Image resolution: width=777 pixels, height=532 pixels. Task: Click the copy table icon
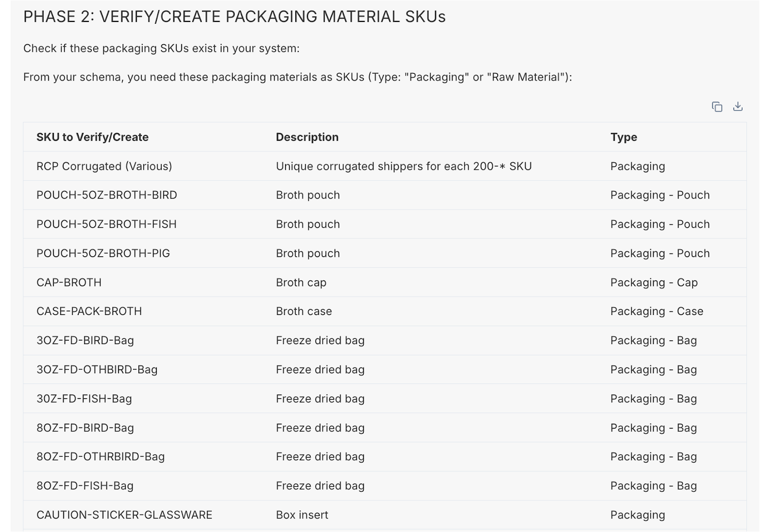tap(717, 106)
